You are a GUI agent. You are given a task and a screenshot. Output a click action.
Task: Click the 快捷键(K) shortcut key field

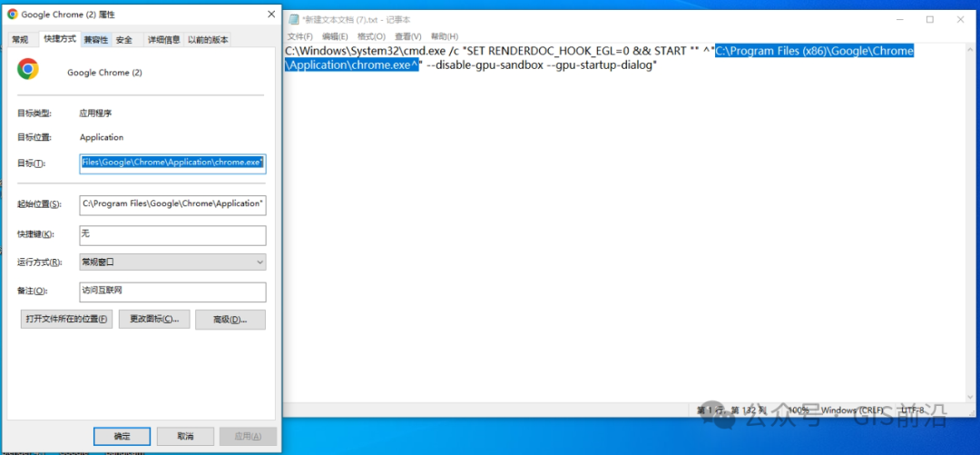point(172,234)
